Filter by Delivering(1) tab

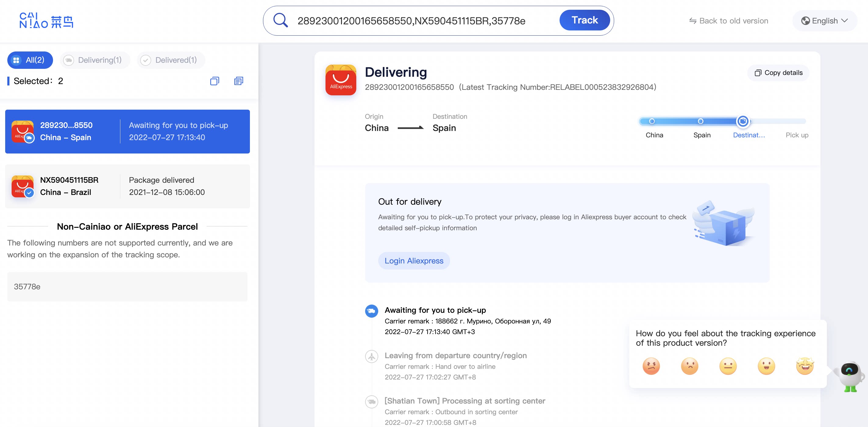[95, 60]
